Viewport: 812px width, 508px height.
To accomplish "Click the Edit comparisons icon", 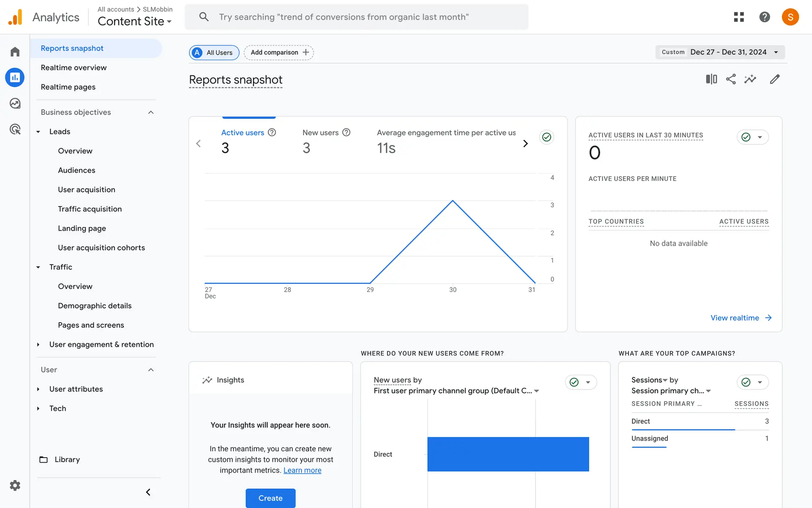I will coord(711,79).
